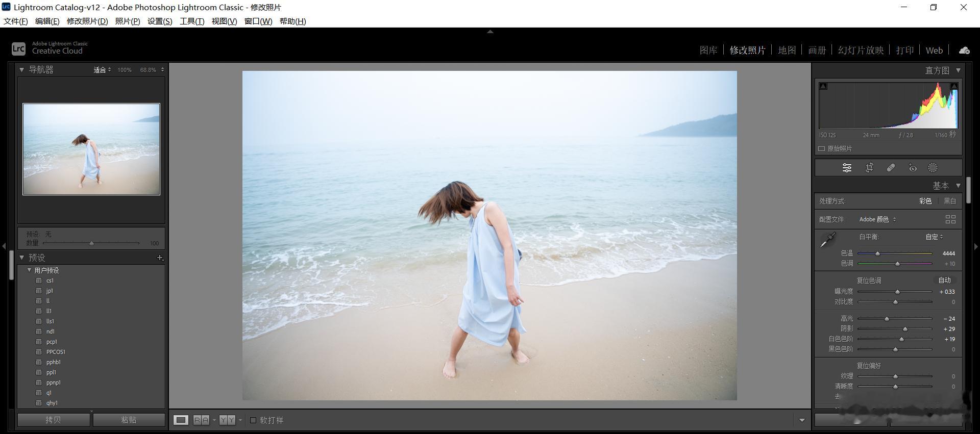Toggle the 原始照片 checkbox

[x=822, y=148]
